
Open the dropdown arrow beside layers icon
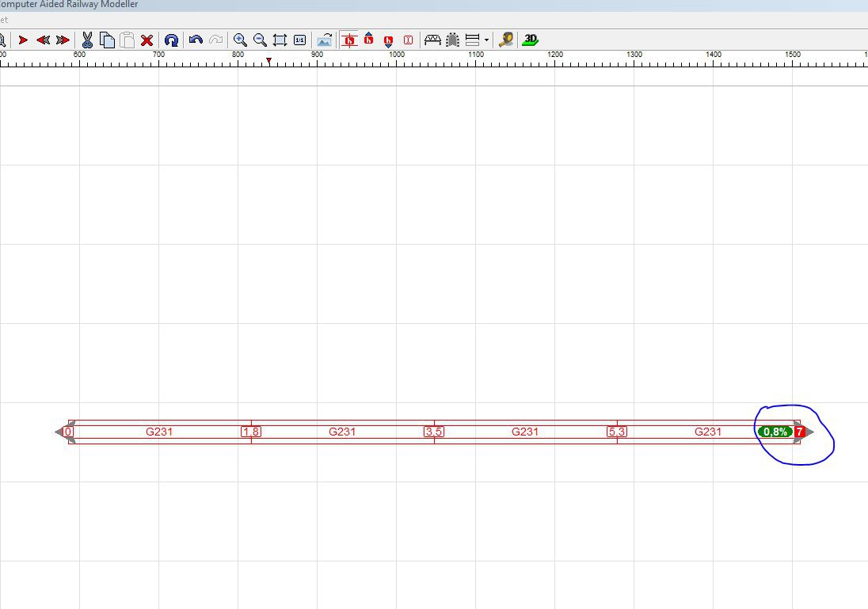(x=486, y=40)
